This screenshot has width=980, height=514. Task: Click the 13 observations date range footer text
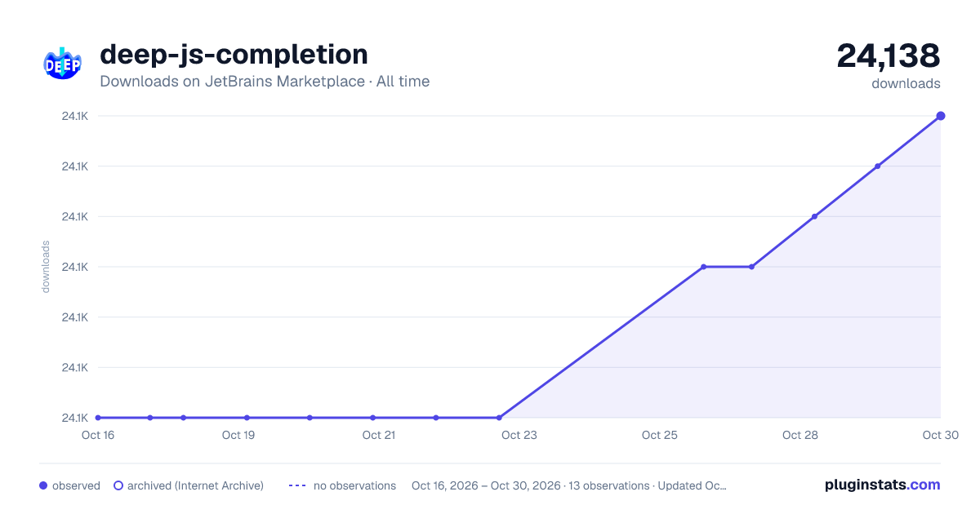coord(569,485)
